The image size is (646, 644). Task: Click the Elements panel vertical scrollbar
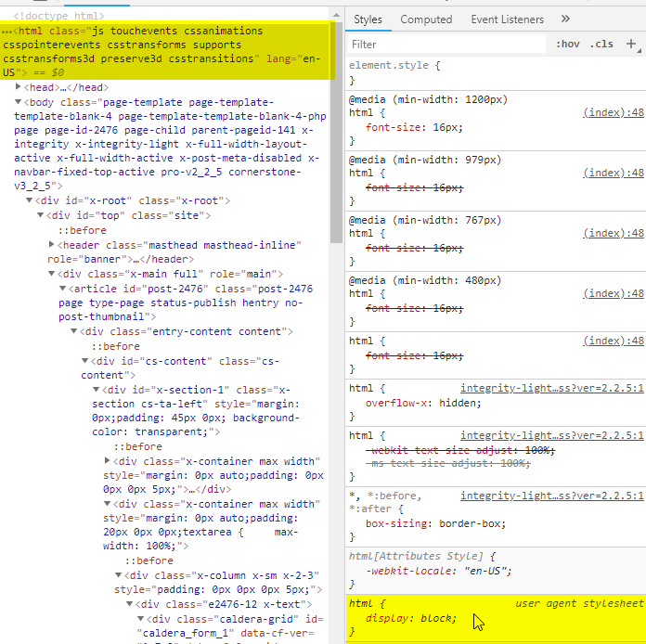[336, 139]
